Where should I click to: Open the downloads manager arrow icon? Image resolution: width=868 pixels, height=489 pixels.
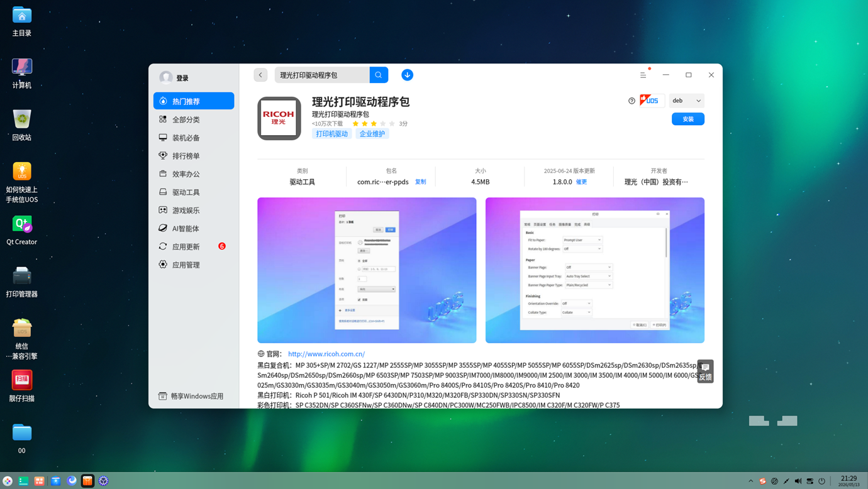tap(408, 75)
